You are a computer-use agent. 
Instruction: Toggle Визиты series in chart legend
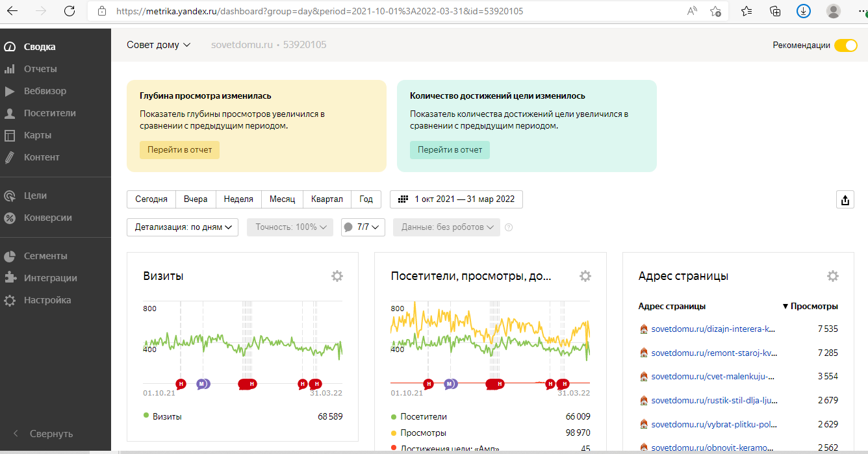point(167,416)
